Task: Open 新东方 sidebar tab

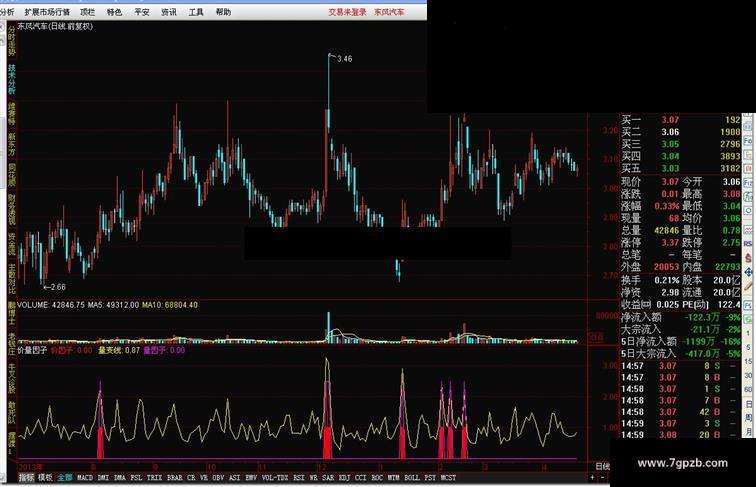Action: (12, 146)
